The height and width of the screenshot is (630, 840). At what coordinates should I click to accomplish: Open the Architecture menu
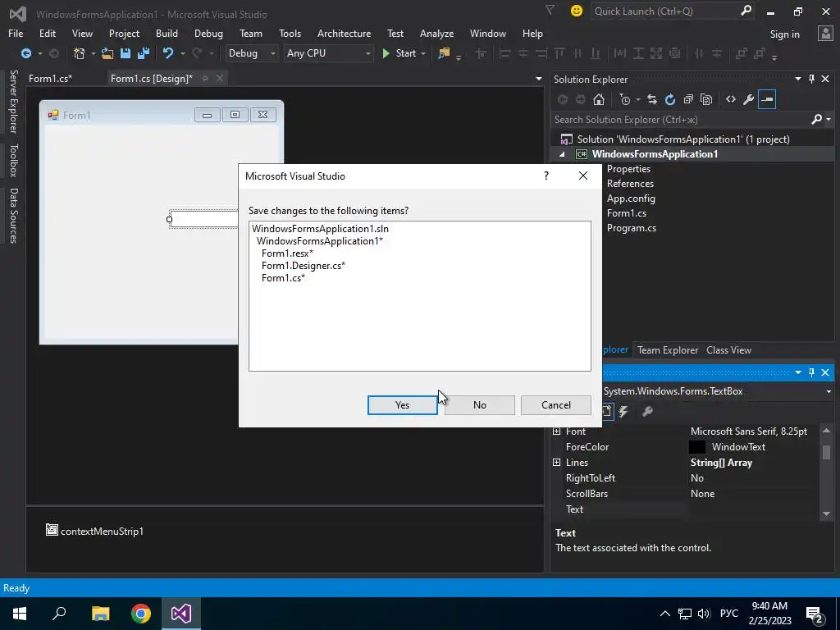click(x=344, y=33)
